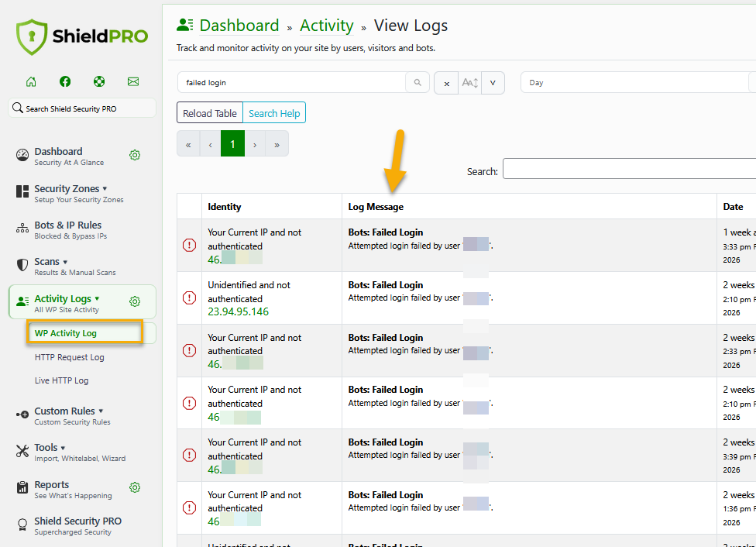Open Dashboard settings gear
The width and height of the screenshot is (756, 547).
pyautogui.click(x=135, y=155)
